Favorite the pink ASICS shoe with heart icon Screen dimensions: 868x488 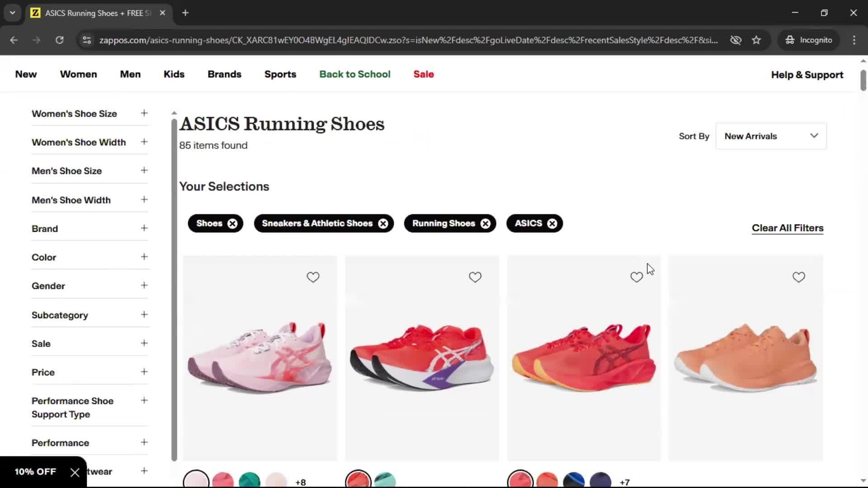tap(313, 277)
